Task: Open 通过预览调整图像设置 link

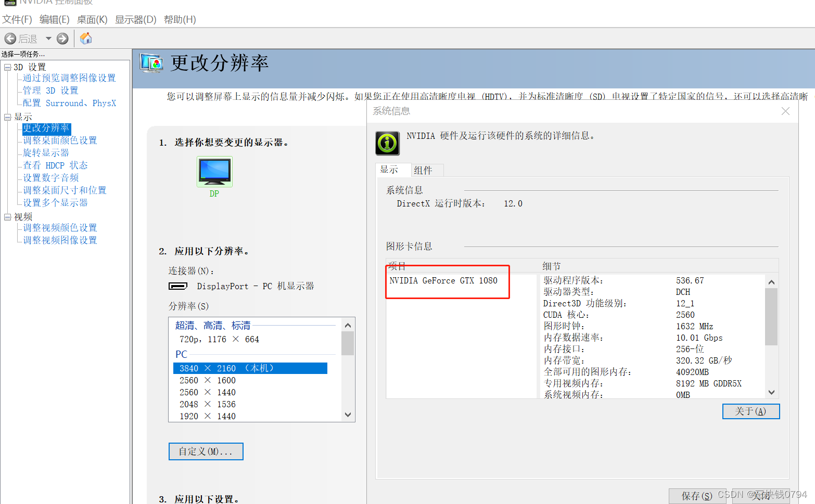Action: coord(69,78)
